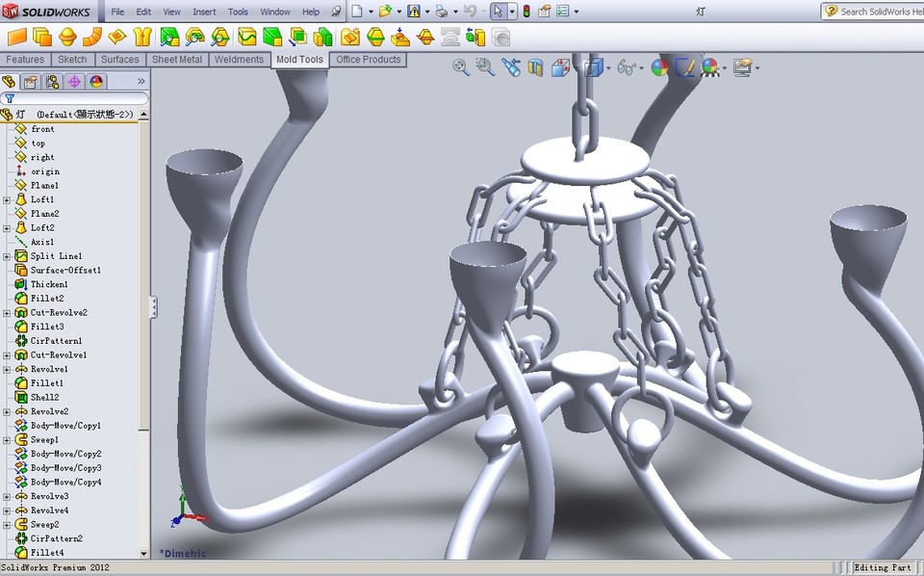This screenshot has height=576, width=924.
Task: Select the Zoom to Fit icon
Action: click(459, 67)
